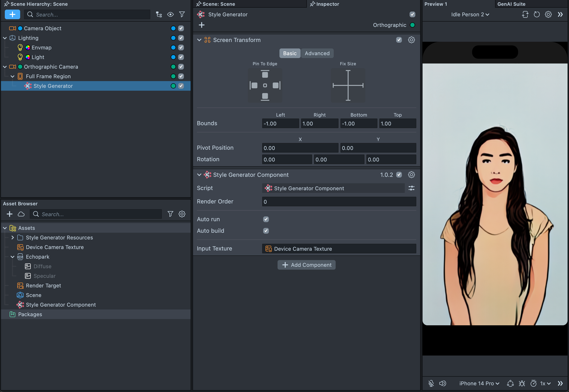Open script options icon beside Script field
Screen dimensions: 569x392
411,188
